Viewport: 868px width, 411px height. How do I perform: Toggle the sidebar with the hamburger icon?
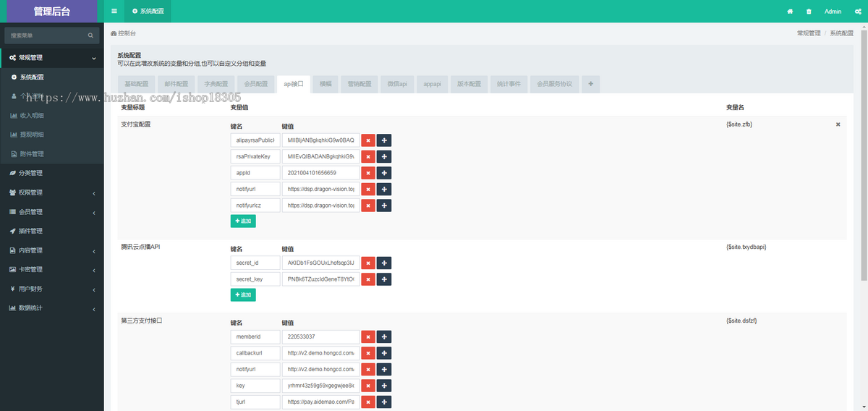point(114,12)
